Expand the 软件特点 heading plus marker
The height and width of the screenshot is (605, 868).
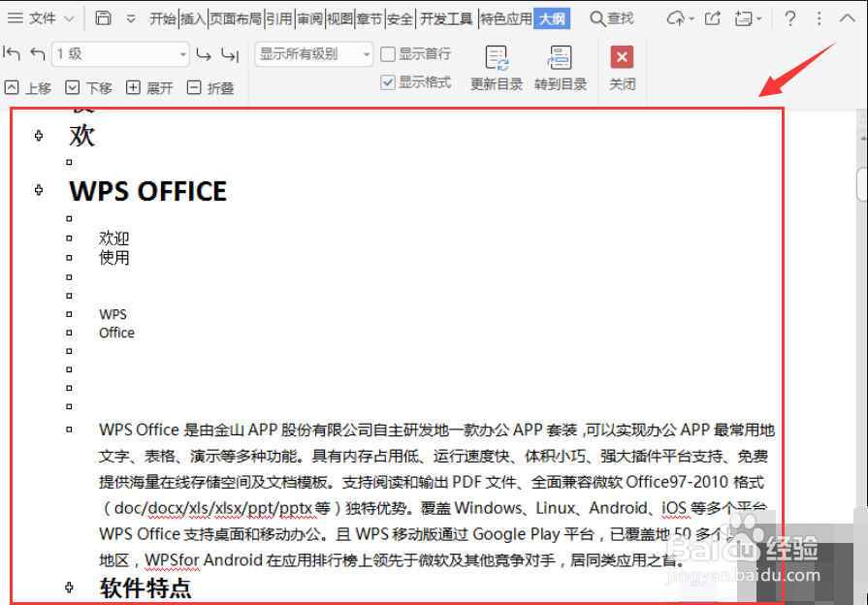pyautogui.click(x=69, y=588)
